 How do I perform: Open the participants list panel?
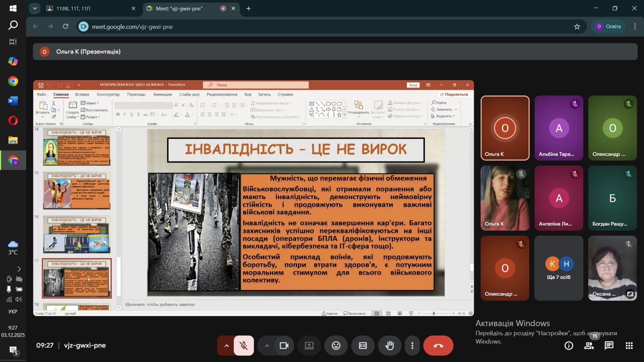(589, 346)
